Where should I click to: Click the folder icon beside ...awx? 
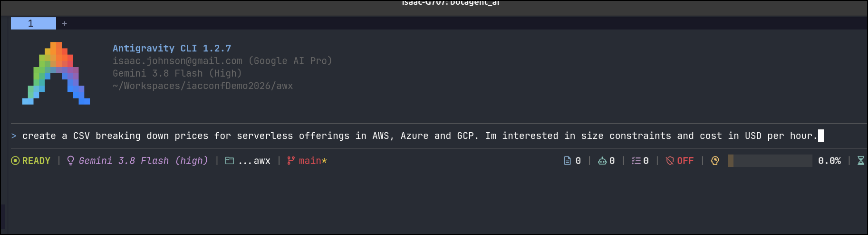click(229, 161)
